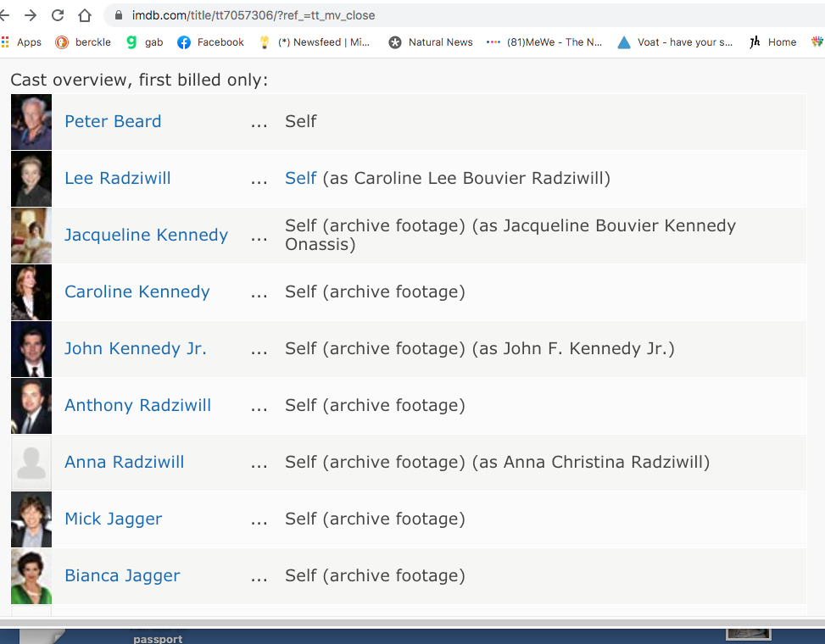This screenshot has width=825, height=644.
Task: Reload the page with the refresh icon
Action: [58, 15]
